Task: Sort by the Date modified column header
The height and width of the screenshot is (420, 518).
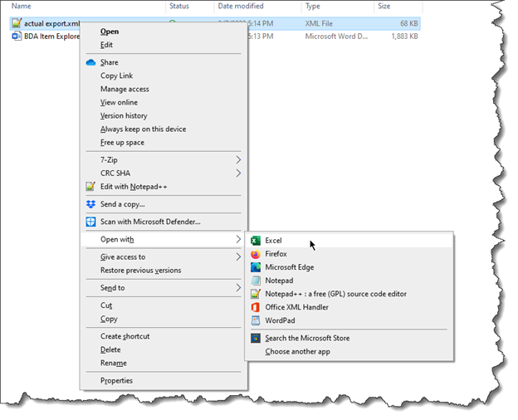Action: point(241,6)
